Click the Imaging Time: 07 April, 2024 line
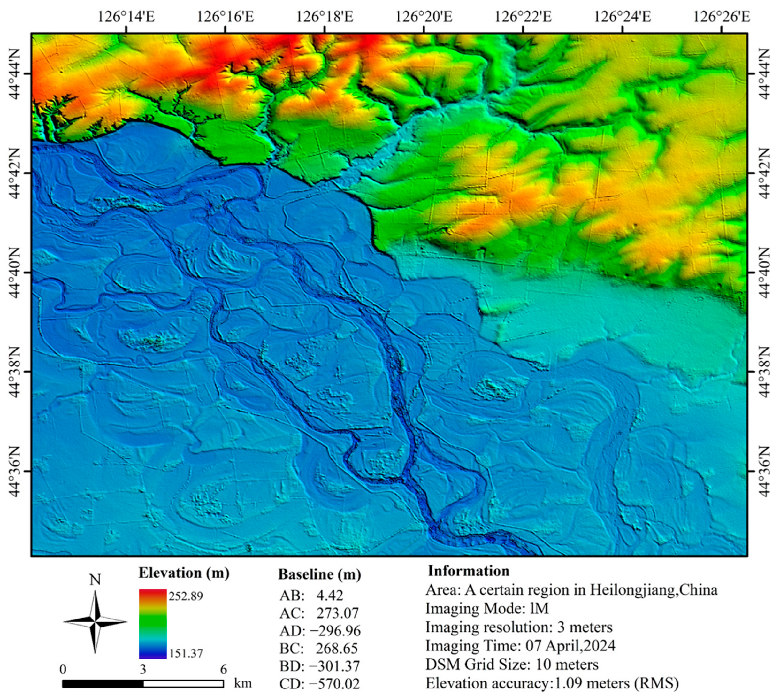Image resolution: width=780 pixels, height=700 pixels. [520, 646]
